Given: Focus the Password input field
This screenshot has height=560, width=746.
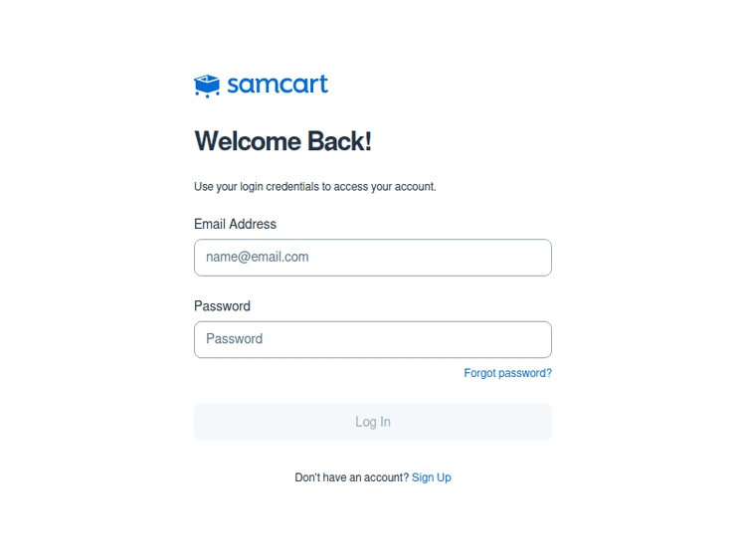Looking at the screenshot, I should [x=373, y=339].
